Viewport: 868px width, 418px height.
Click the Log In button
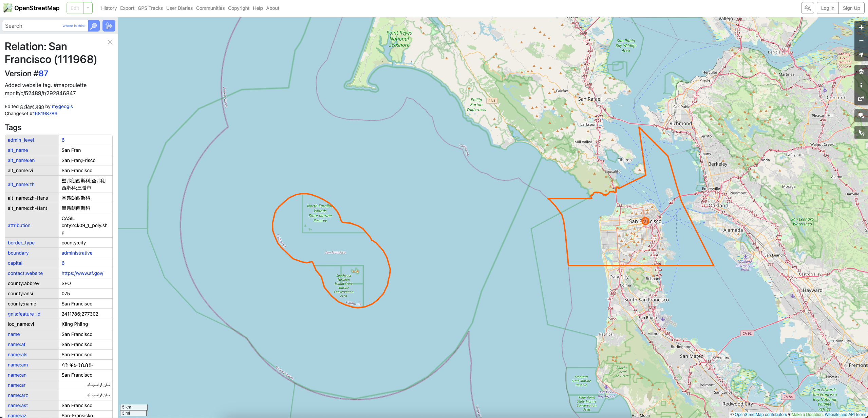(828, 8)
